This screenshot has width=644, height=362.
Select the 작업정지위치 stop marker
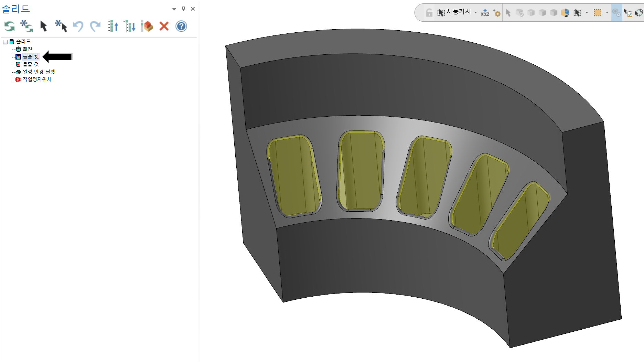pos(37,79)
